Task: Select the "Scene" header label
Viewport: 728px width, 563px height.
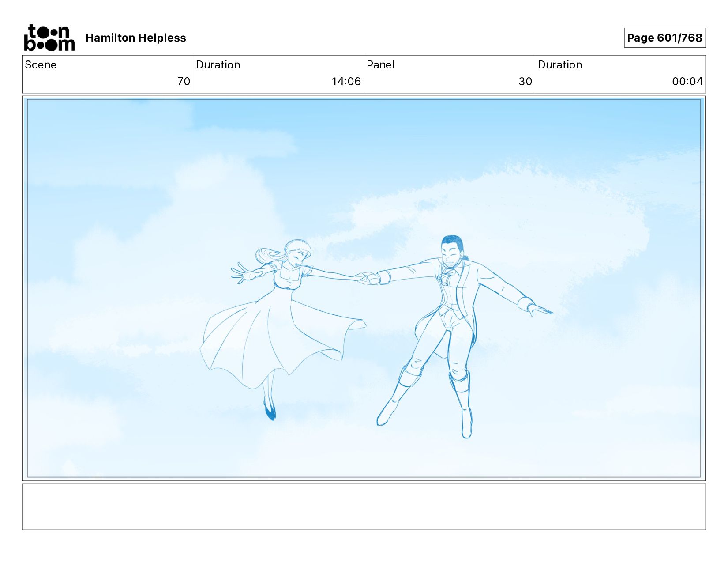Action: pos(41,65)
